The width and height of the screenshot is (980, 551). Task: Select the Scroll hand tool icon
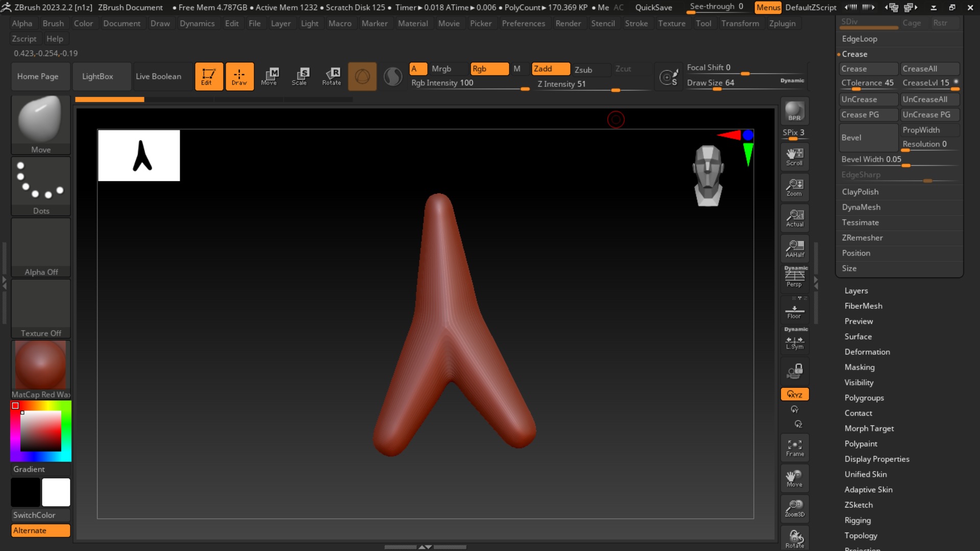coord(794,157)
